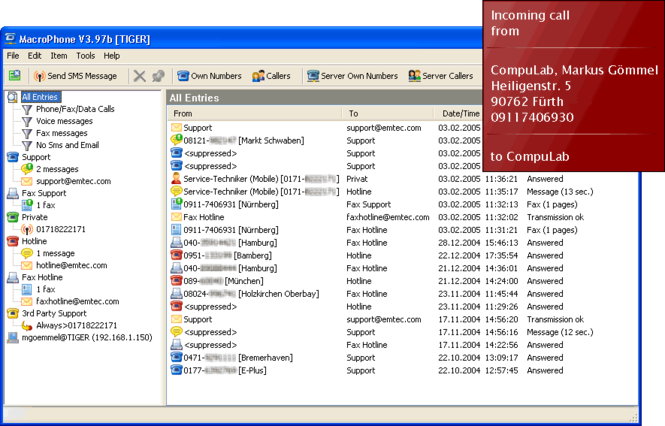This screenshot has width=665, height=426.
Task: Click antenna icon beside 01718222171
Action: [x=27, y=230]
